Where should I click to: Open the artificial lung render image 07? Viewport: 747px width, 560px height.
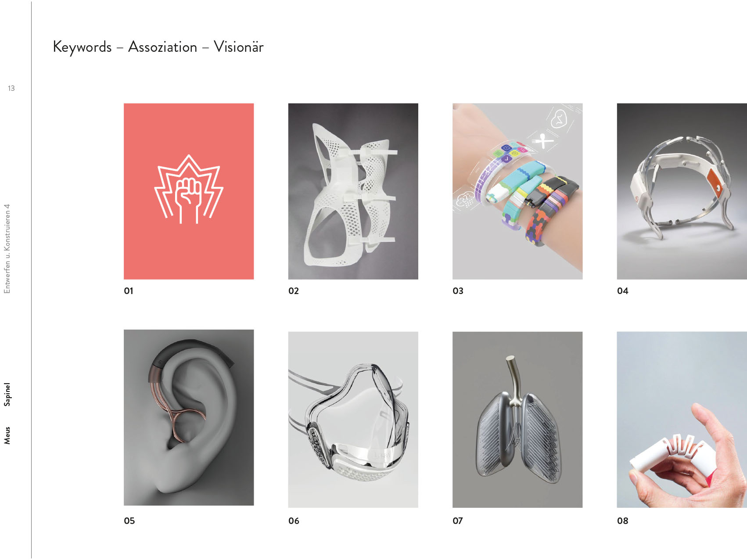point(517,420)
